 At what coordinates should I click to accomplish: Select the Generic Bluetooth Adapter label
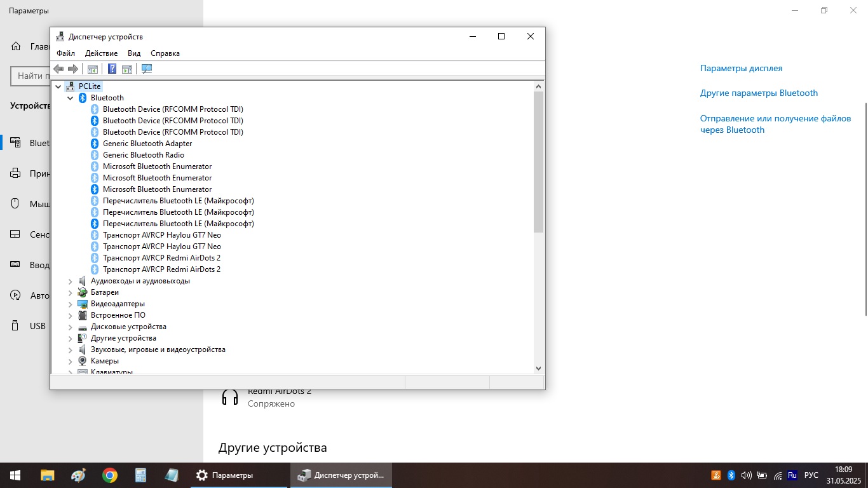click(147, 144)
